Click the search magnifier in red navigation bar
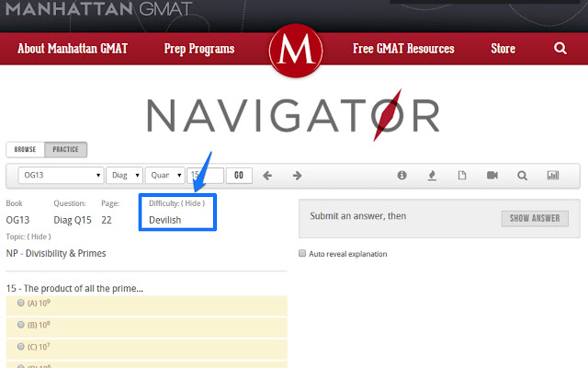This screenshot has height=368, width=588. (560, 48)
